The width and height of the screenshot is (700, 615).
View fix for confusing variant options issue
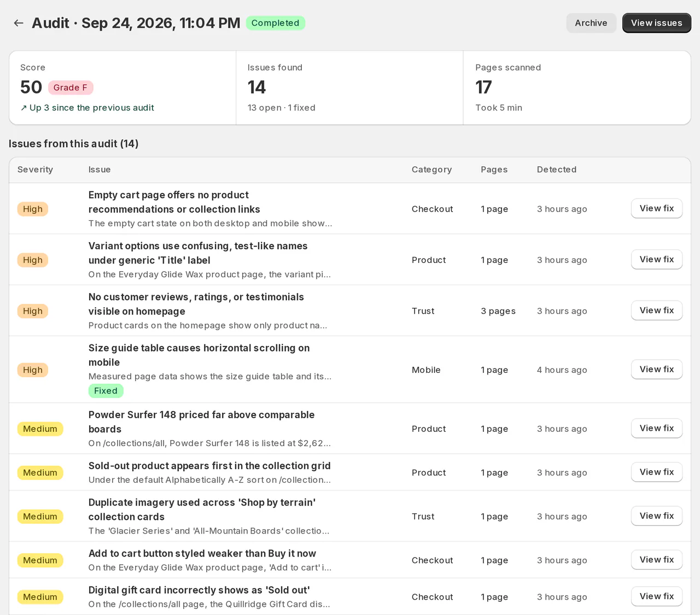tap(657, 259)
